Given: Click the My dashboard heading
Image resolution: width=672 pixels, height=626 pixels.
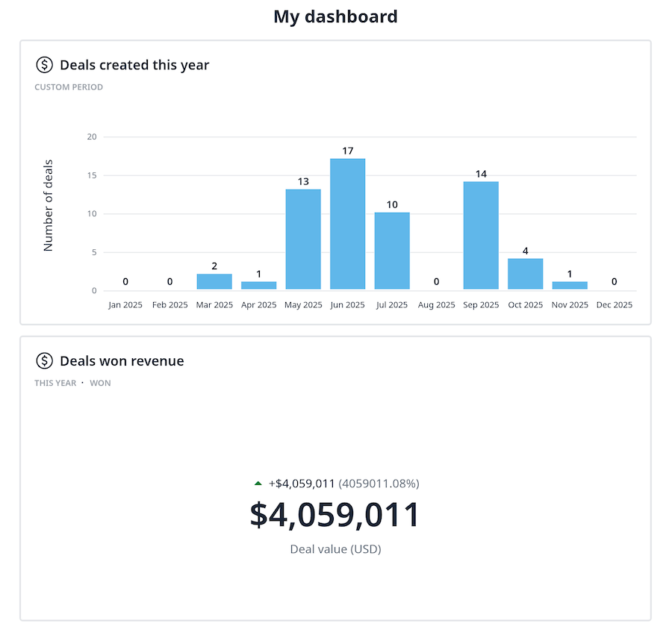Looking at the screenshot, I should (x=335, y=16).
